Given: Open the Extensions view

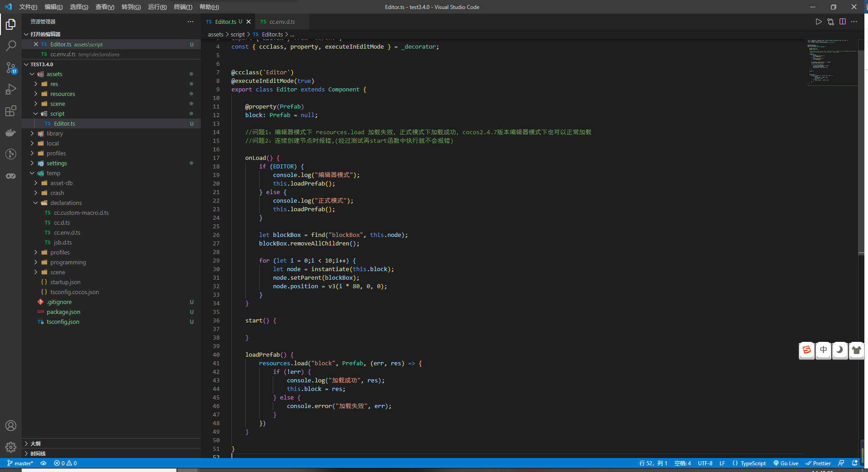Looking at the screenshot, I should pos(11,111).
